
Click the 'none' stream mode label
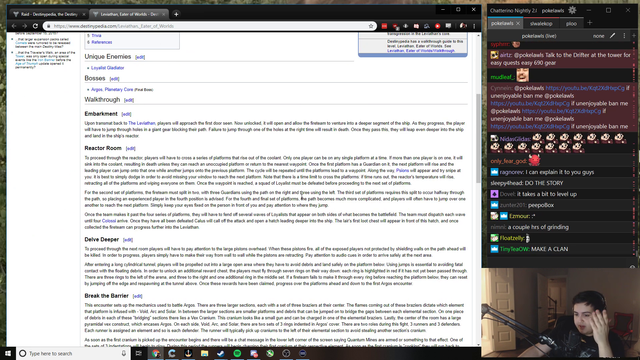coord(598,36)
